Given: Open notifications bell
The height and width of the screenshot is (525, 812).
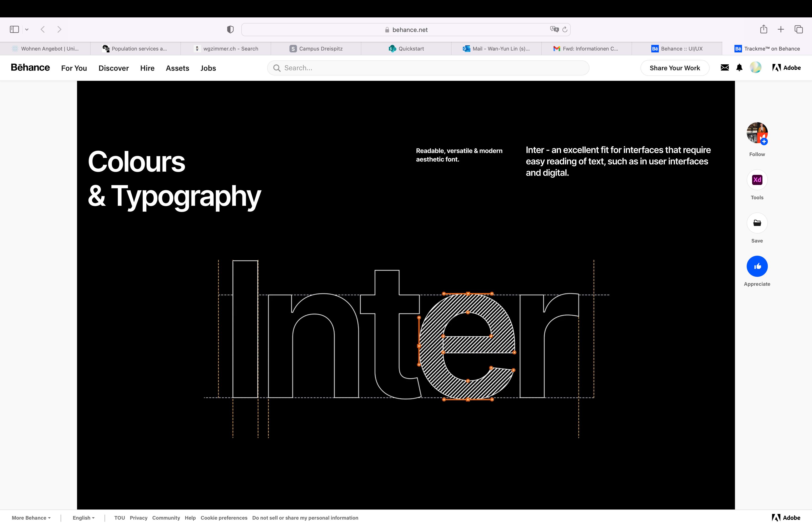Looking at the screenshot, I should [739, 68].
